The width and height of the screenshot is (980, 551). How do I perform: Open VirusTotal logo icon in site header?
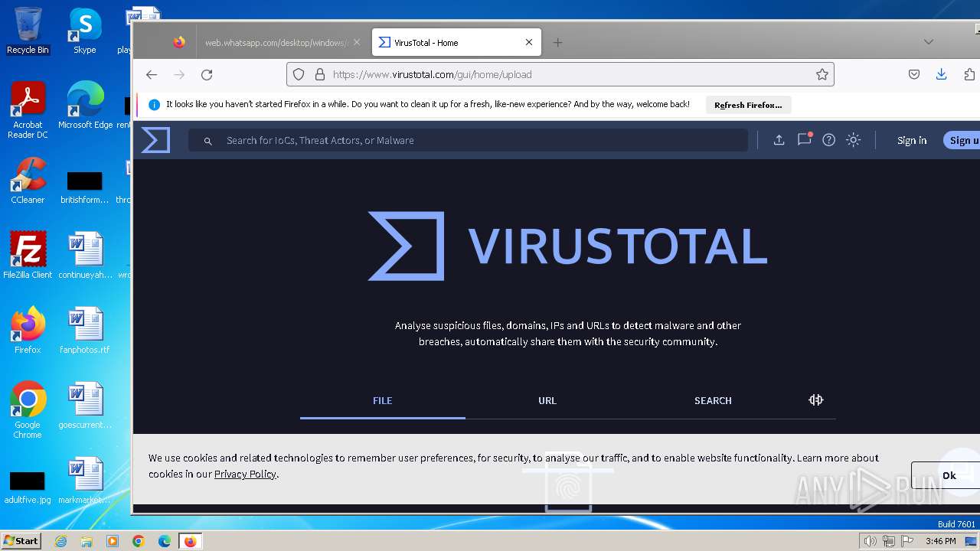coord(155,140)
